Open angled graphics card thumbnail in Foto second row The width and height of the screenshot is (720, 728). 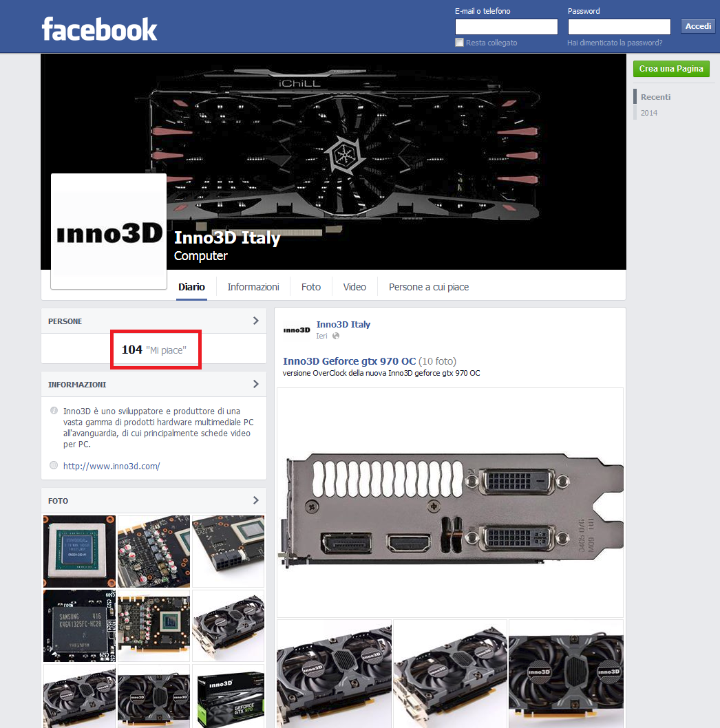pos(228,625)
